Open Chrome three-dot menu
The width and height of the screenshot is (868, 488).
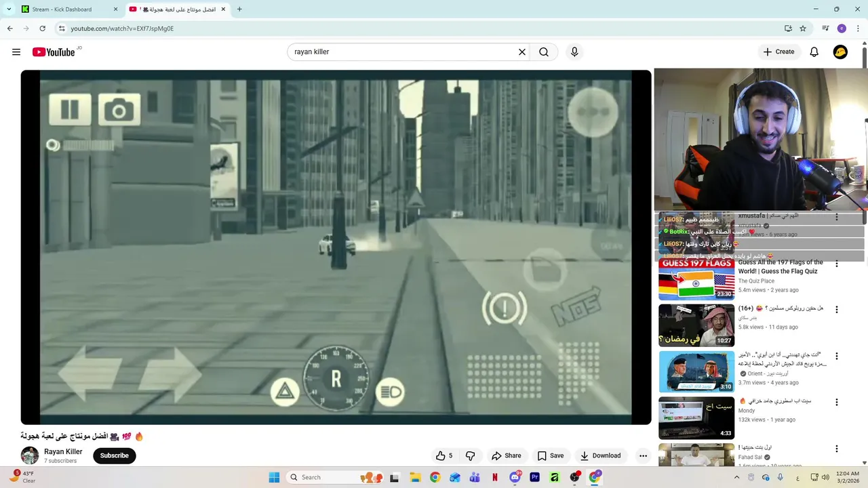[x=857, y=28]
